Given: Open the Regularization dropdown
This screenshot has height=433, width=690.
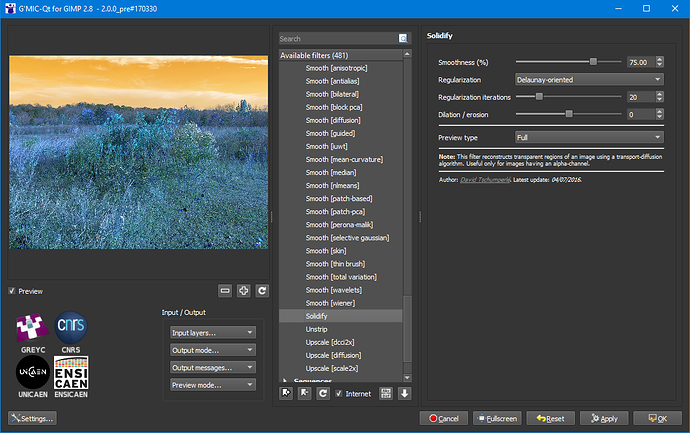Looking at the screenshot, I should coord(588,79).
